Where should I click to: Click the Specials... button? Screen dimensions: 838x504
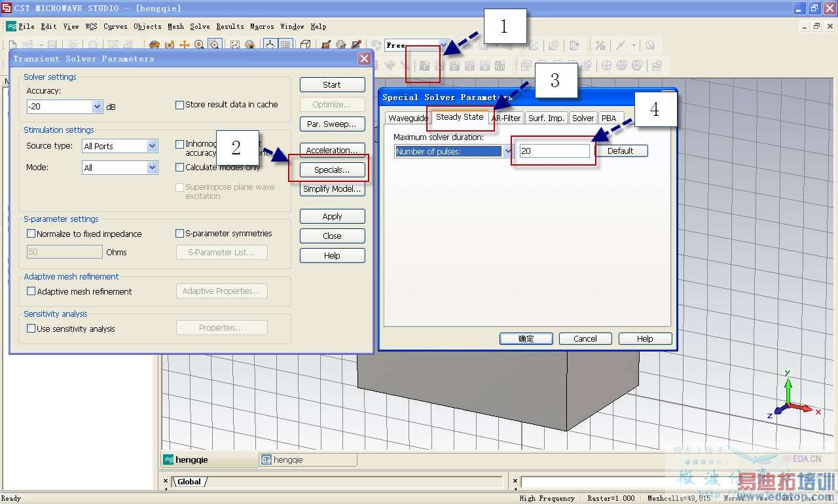click(x=332, y=170)
